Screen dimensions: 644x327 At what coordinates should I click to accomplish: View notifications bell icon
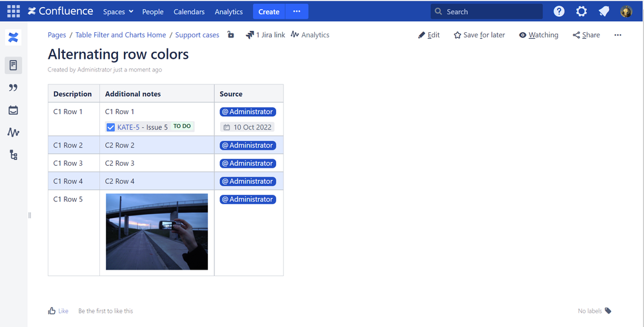pos(604,12)
